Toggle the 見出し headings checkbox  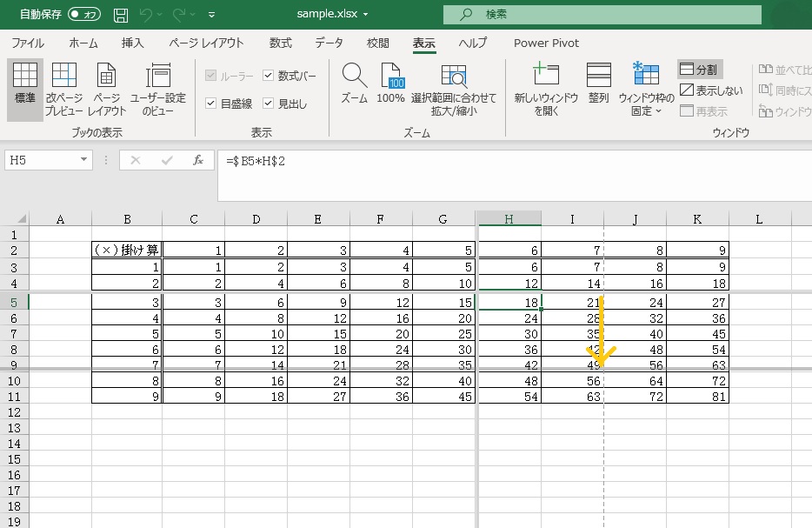point(269,104)
